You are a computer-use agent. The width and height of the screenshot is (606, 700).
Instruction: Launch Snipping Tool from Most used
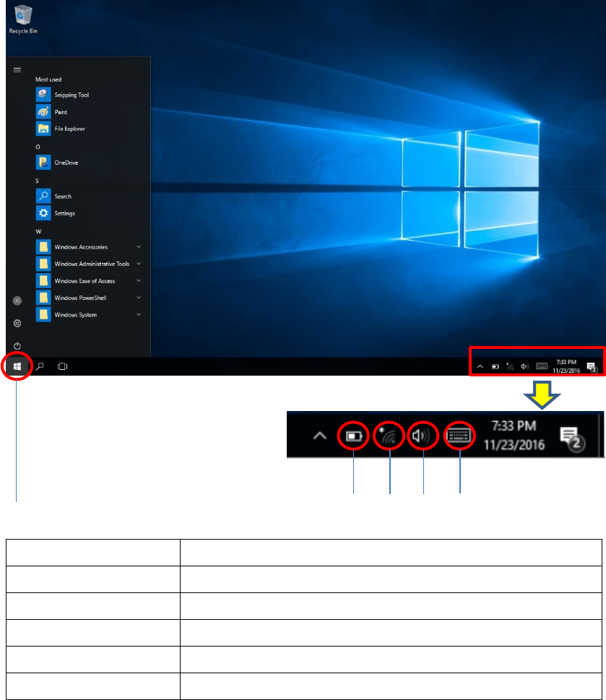(x=62, y=95)
